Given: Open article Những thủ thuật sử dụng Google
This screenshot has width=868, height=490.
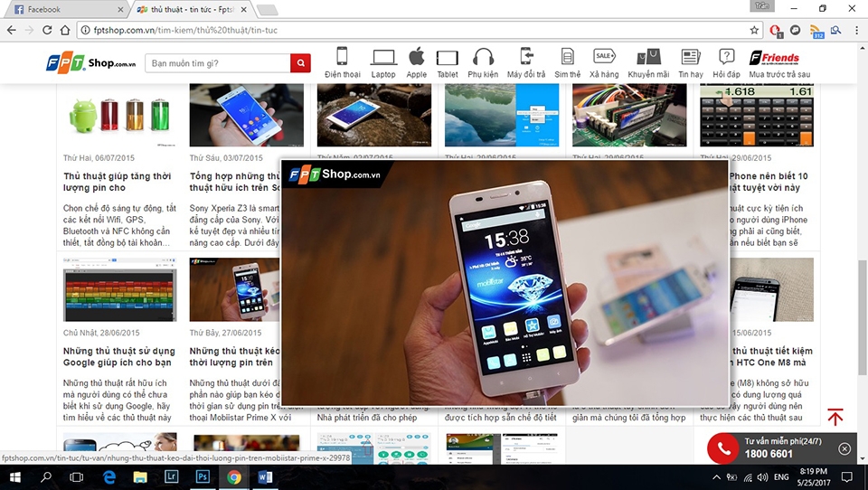Looking at the screenshot, I should coord(119,356).
